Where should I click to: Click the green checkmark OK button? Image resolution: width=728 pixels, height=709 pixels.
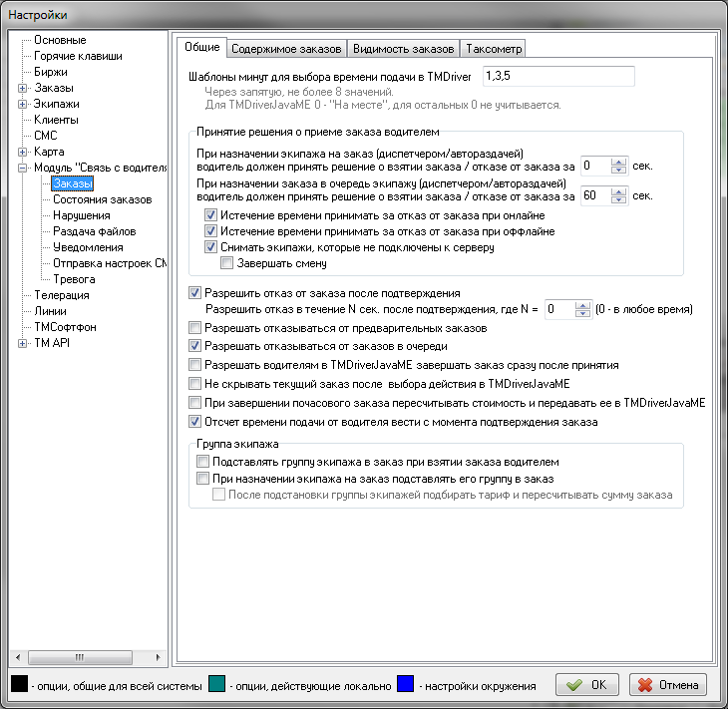pyautogui.click(x=587, y=685)
